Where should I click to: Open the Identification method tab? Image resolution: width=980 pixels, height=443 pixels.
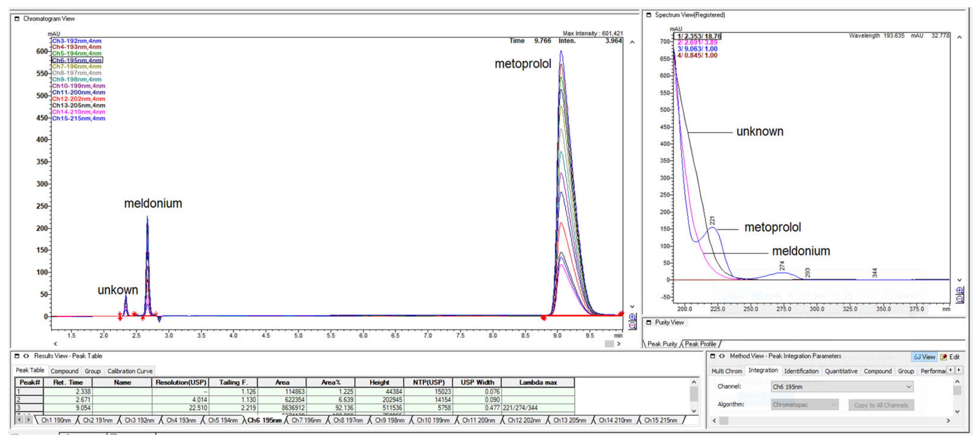(801, 371)
